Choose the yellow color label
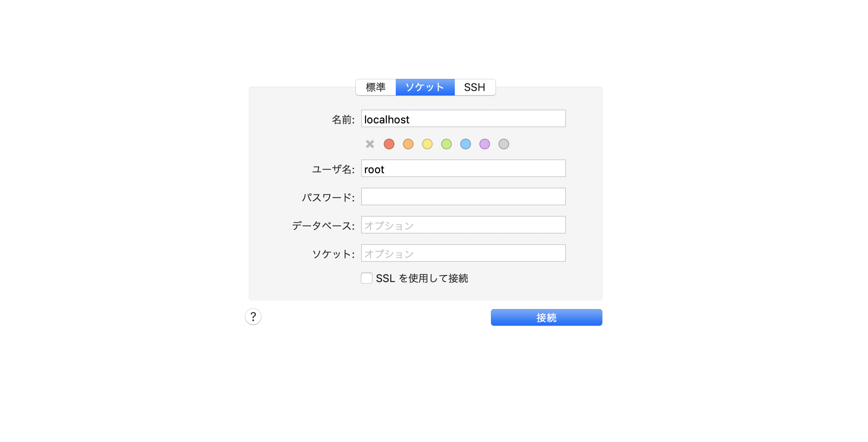868x442 pixels. 427,144
